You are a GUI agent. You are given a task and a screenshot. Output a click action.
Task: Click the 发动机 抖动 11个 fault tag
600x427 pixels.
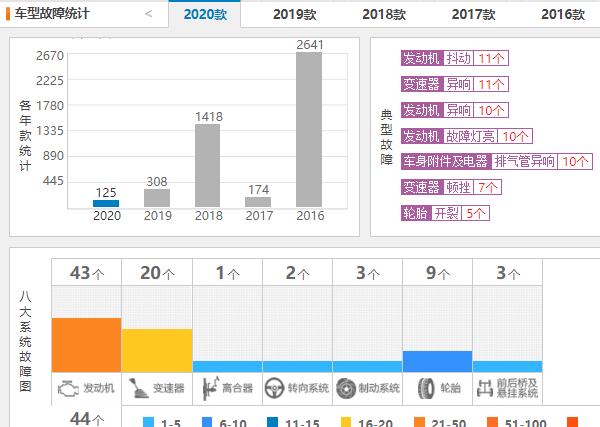[454, 58]
